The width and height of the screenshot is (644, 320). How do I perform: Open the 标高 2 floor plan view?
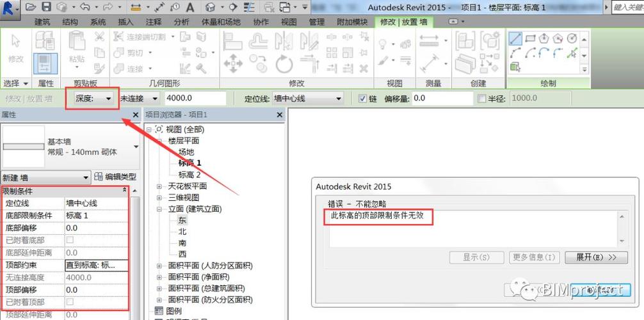[189, 175]
